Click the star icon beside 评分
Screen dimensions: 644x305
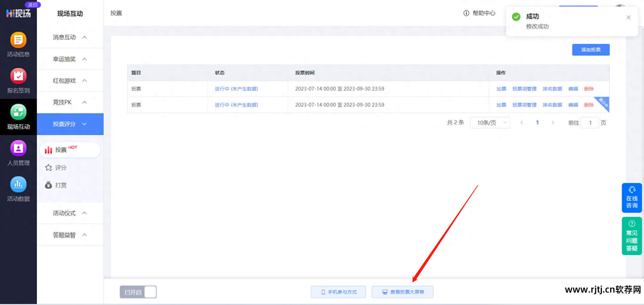coord(49,168)
